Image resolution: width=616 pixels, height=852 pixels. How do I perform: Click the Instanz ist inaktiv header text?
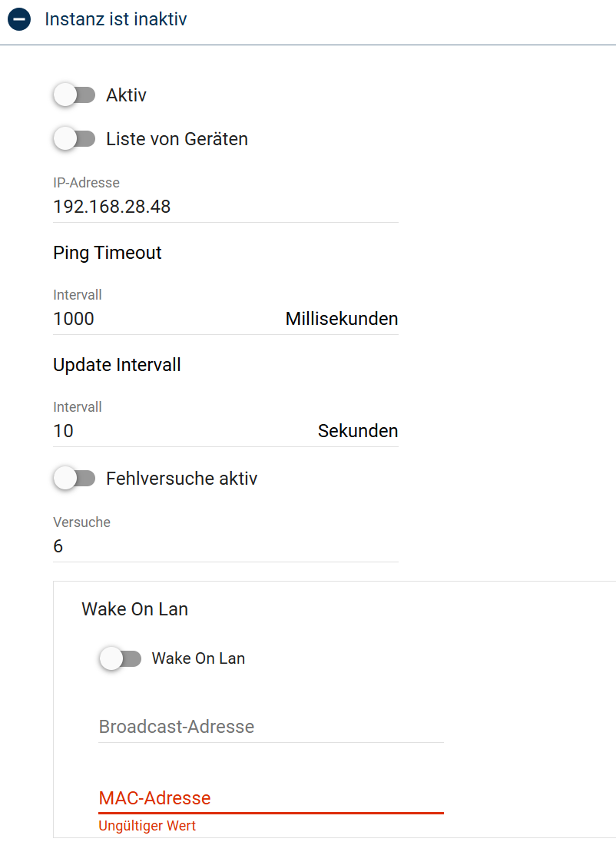pyautogui.click(x=116, y=19)
